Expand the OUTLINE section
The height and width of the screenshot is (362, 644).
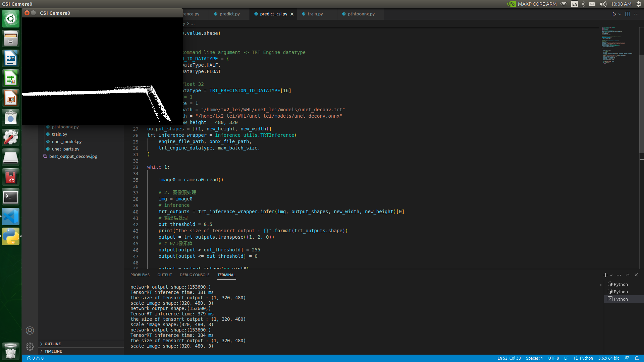(x=53, y=344)
